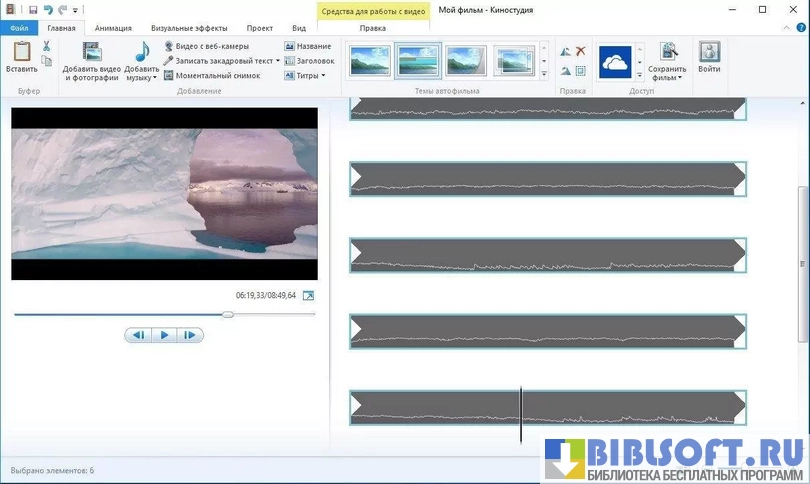
Task: Open the Save movie (Сохранить фильм) dropdown
Action: (x=679, y=77)
